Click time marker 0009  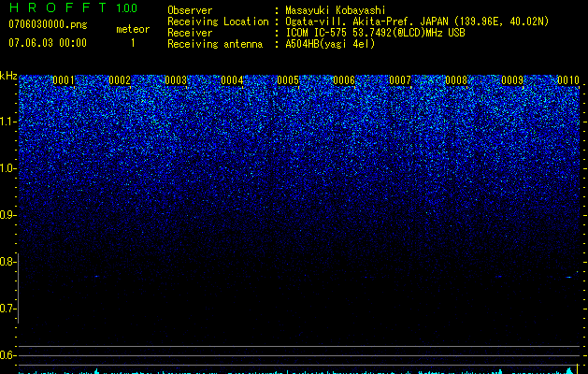tap(512, 80)
